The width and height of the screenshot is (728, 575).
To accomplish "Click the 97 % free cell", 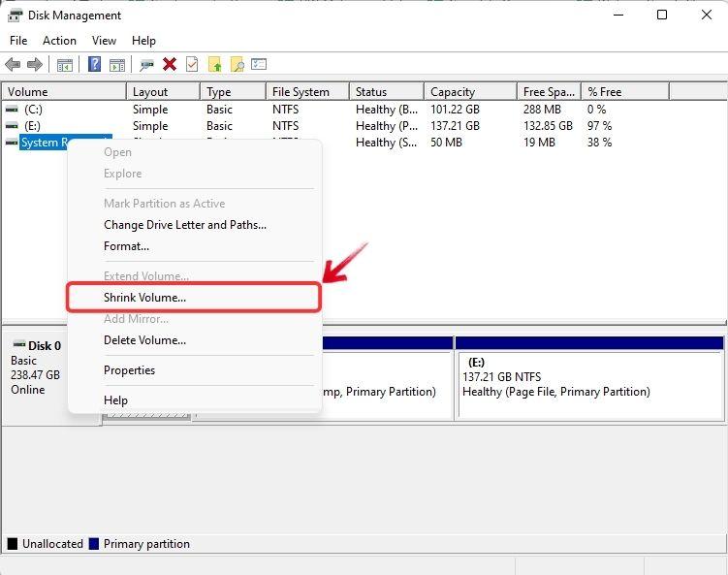I will coord(599,125).
